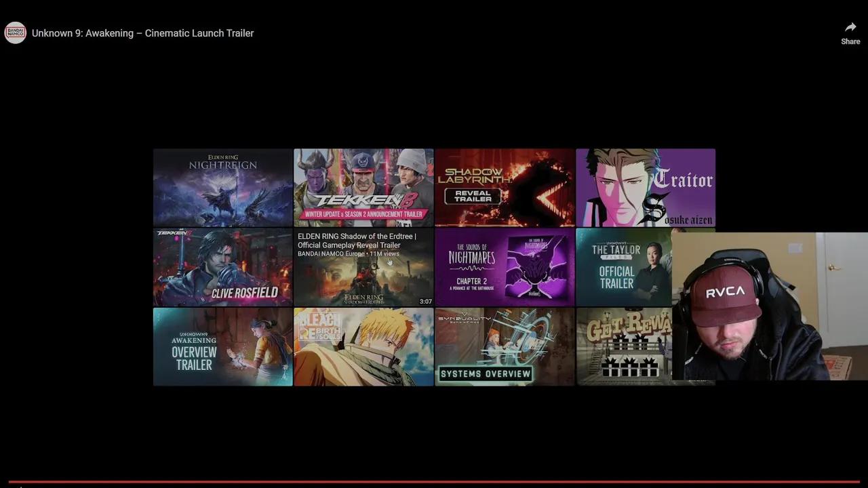Screen dimensions: 868x488
Task: Watch the Tekken 8 Clive Rosfield video
Action: (x=222, y=267)
